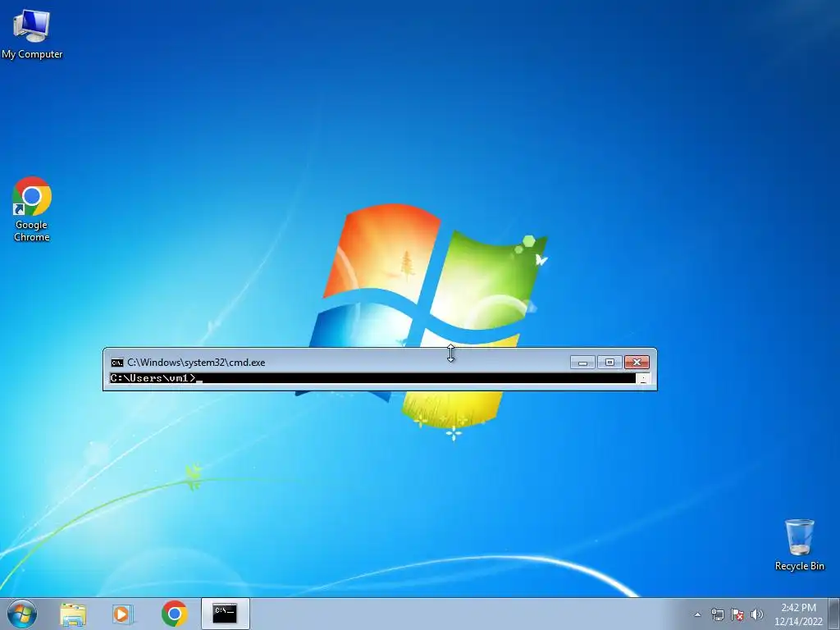The height and width of the screenshot is (630, 840).
Task: Open cmd.exe window system menu icon
Action: point(116,363)
